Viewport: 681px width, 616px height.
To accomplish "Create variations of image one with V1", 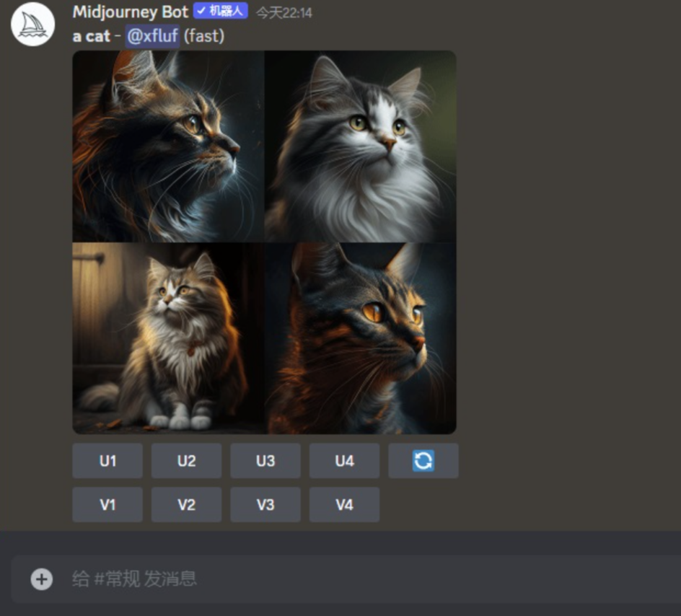I will [x=107, y=504].
